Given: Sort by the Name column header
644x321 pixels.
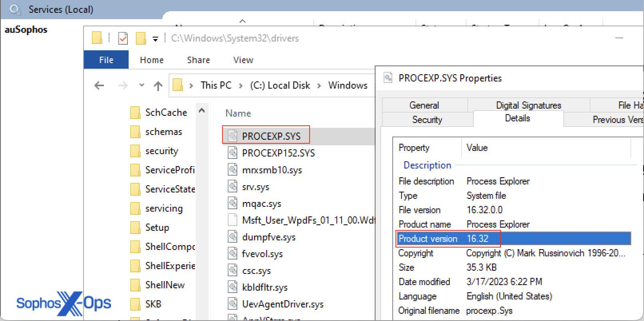Looking at the screenshot, I should click(239, 113).
